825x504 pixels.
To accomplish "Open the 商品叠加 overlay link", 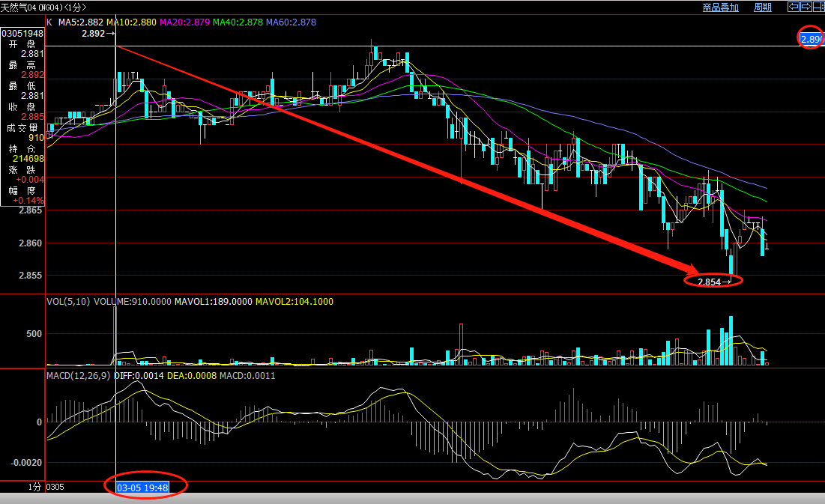I will click(x=720, y=7).
